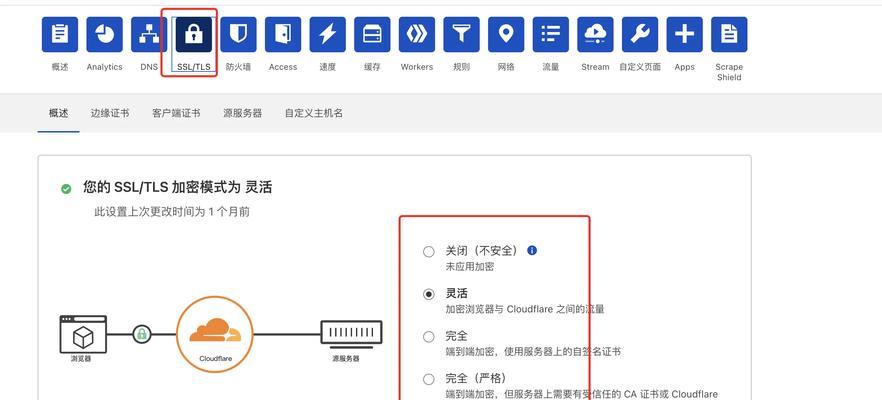The image size is (882, 400).
Task: Switch to the 自定义主机名 tab
Action: click(314, 113)
